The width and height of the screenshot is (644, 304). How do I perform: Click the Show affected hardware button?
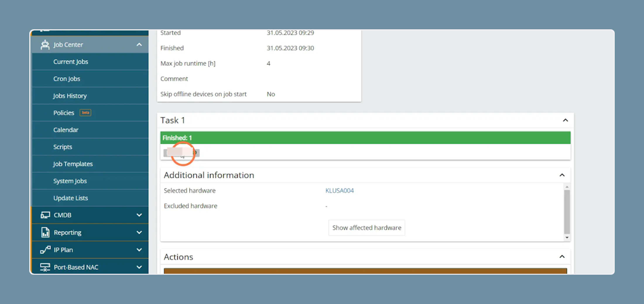pyautogui.click(x=366, y=227)
